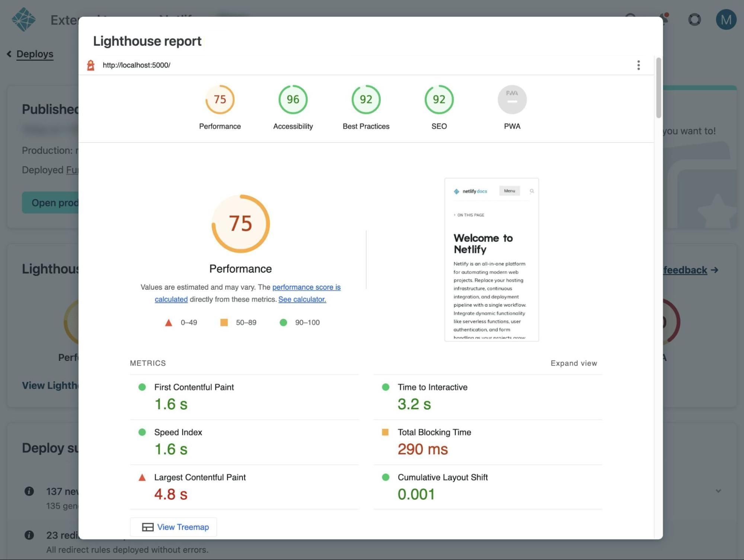
Task: Click the Netlify docs page screenshot thumbnail
Action: (x=491, y=260)
